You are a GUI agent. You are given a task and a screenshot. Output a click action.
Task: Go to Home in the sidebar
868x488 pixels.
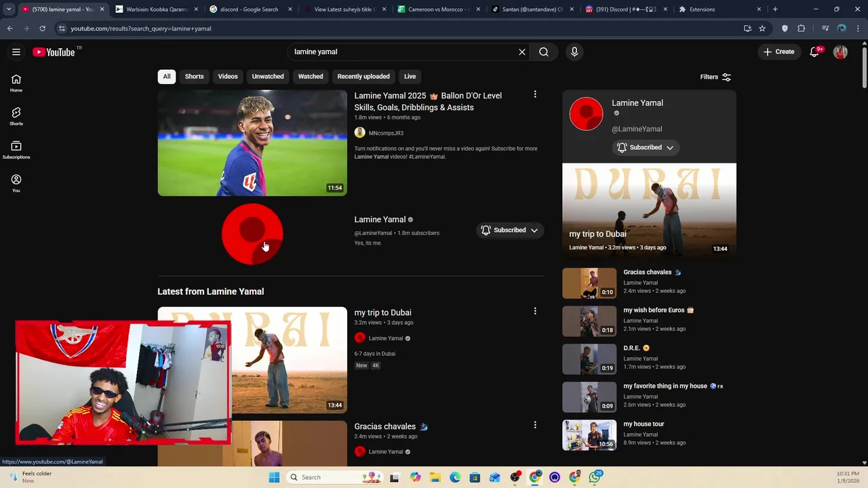pos(16,83)
